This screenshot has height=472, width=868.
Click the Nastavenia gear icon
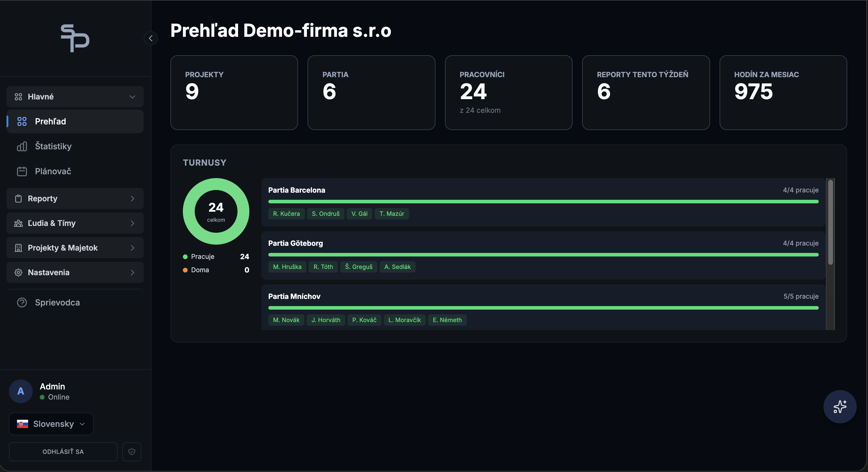pyautogui.click(x=18, y=272)
